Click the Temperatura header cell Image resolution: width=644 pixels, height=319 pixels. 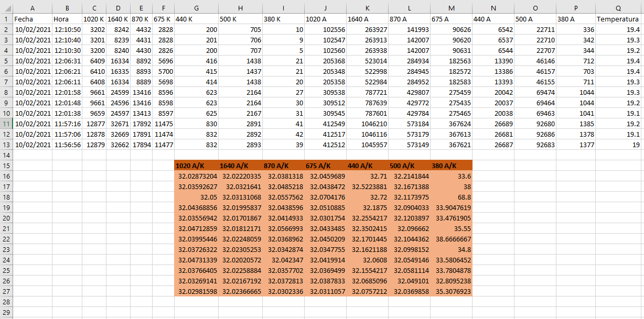[x=619, y=19]
